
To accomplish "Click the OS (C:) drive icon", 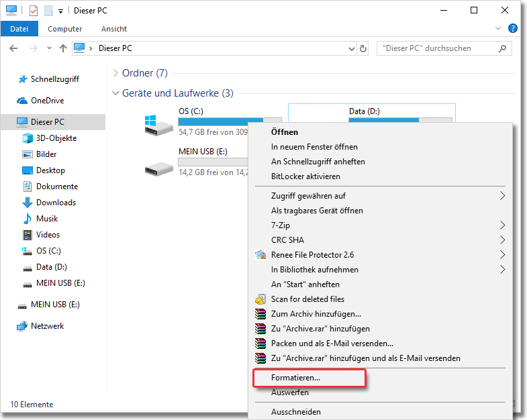I will (x=158, y=125).
